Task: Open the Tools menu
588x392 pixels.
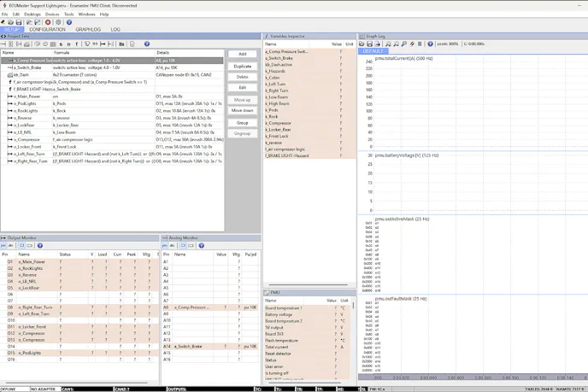Action: (x=68, y=15)
